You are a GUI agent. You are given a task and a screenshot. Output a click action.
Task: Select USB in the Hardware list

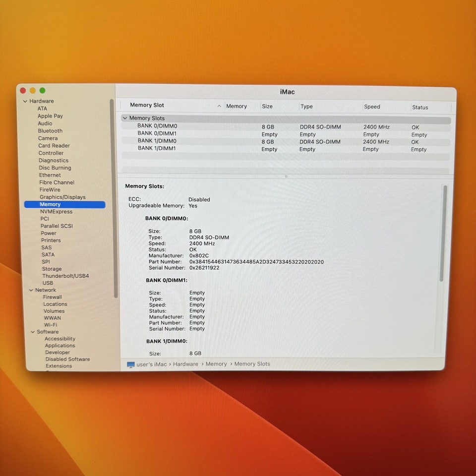(48, 283)
